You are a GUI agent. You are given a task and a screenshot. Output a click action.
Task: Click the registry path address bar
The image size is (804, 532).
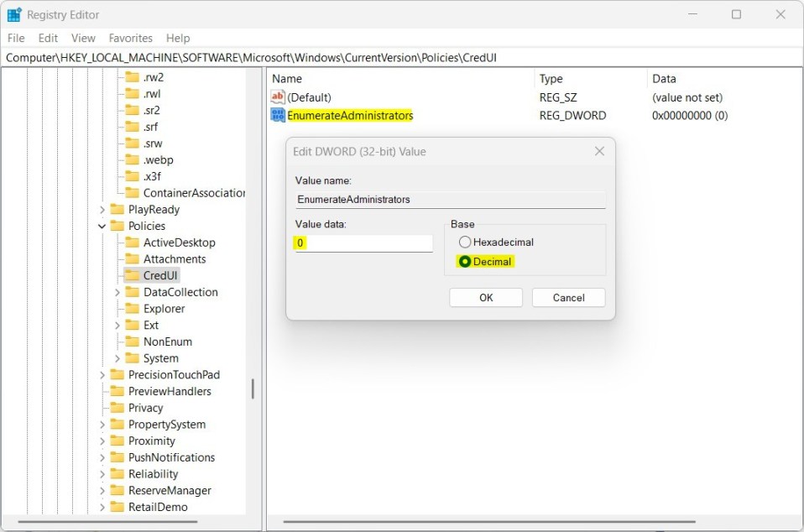(x=401, y=57)
